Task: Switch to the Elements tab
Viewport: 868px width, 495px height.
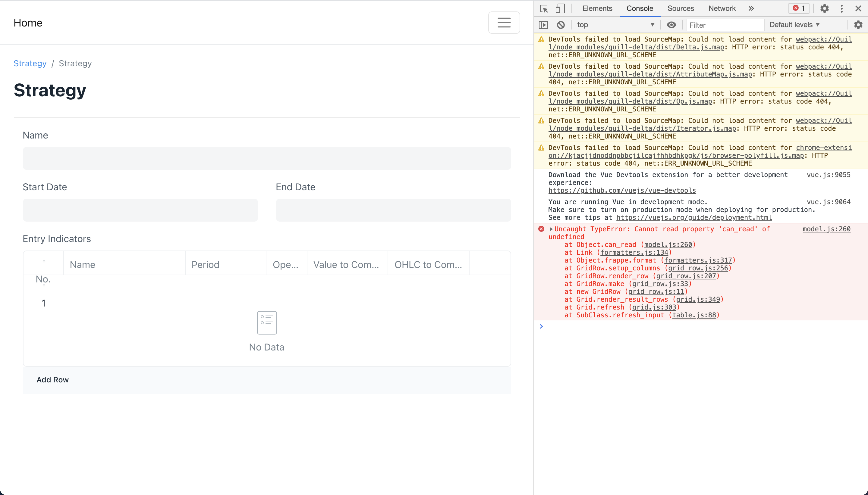Action: (x=597, y=8)
